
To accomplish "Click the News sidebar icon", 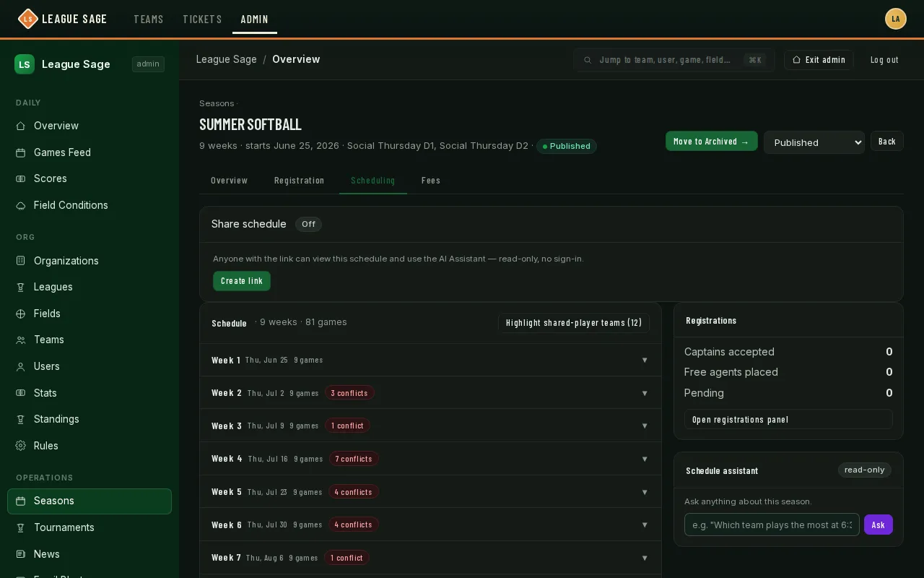I will tap(21, 554).
